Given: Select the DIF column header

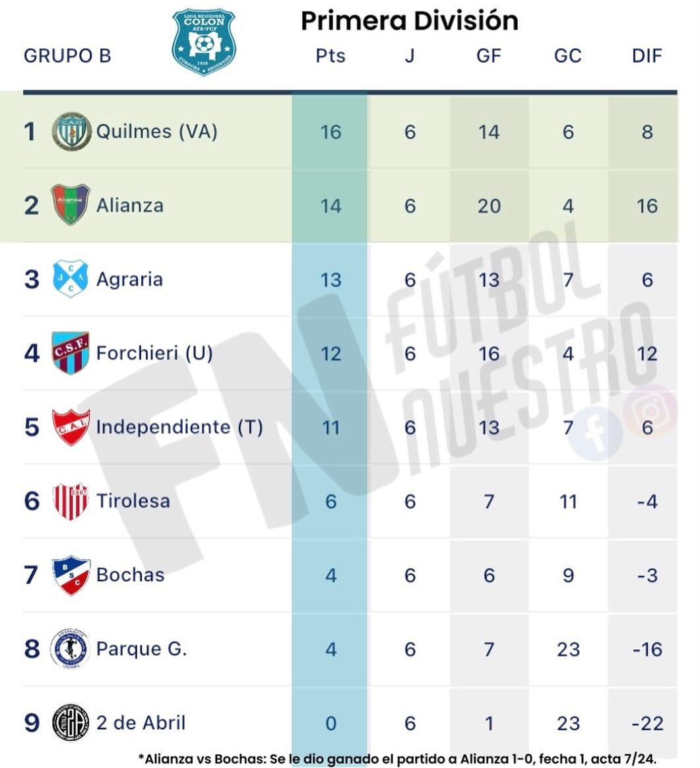Looking at the screenshot, I should [647, 55].
